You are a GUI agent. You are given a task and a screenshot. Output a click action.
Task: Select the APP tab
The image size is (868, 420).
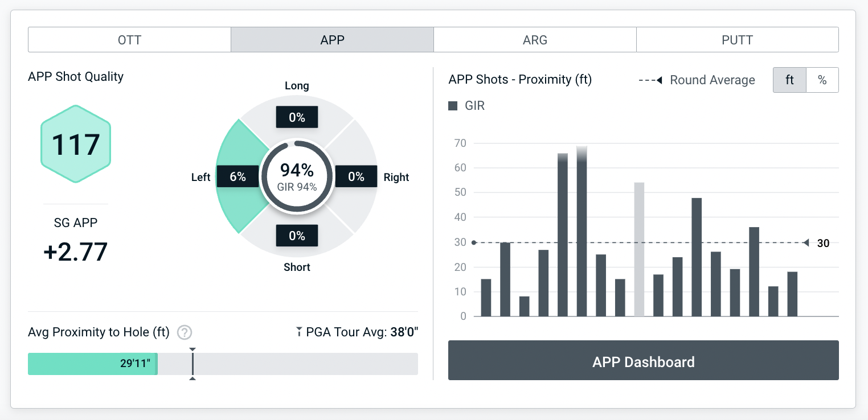click(x=332, y=40)
